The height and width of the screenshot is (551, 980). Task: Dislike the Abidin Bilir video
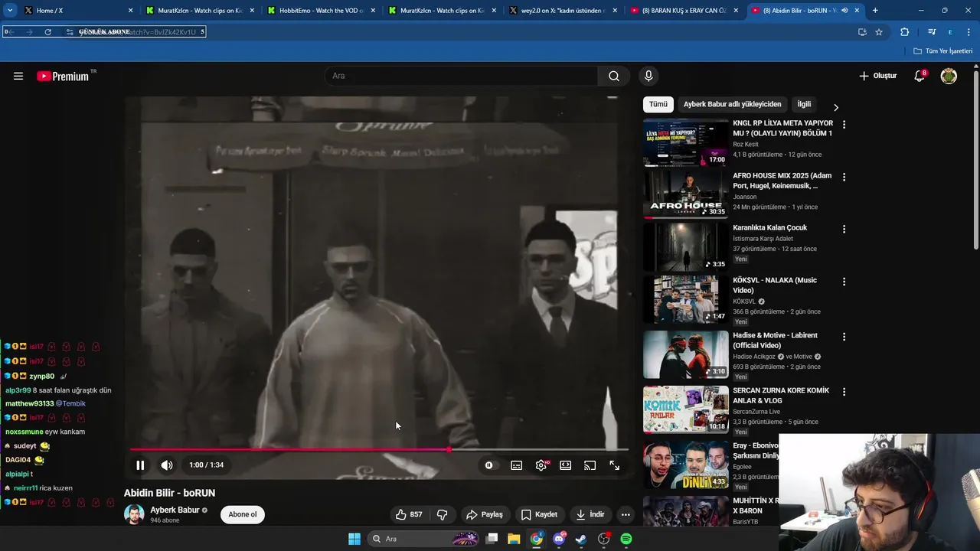click(x=442, y=514)
